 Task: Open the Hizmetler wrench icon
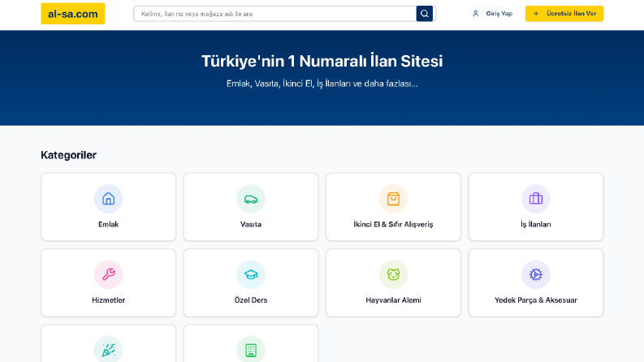[x=109, y=274]
